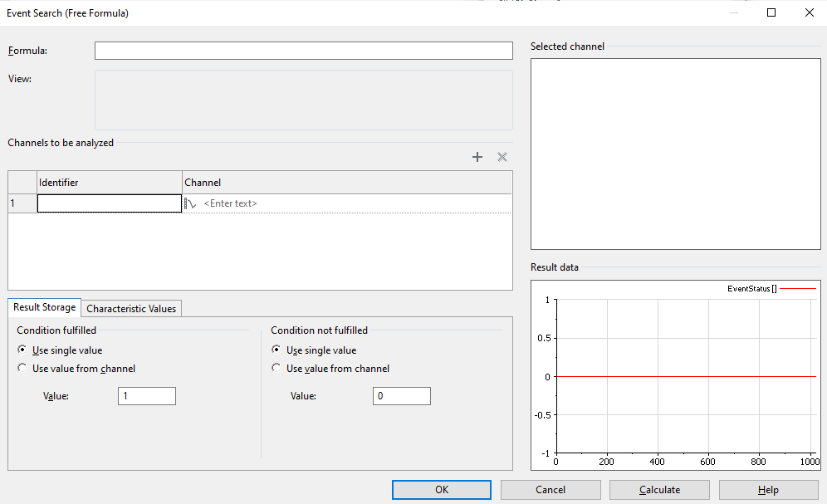
Task: Select 'Use single value' under Condition not fulfilled
Action: pos(276,350)
